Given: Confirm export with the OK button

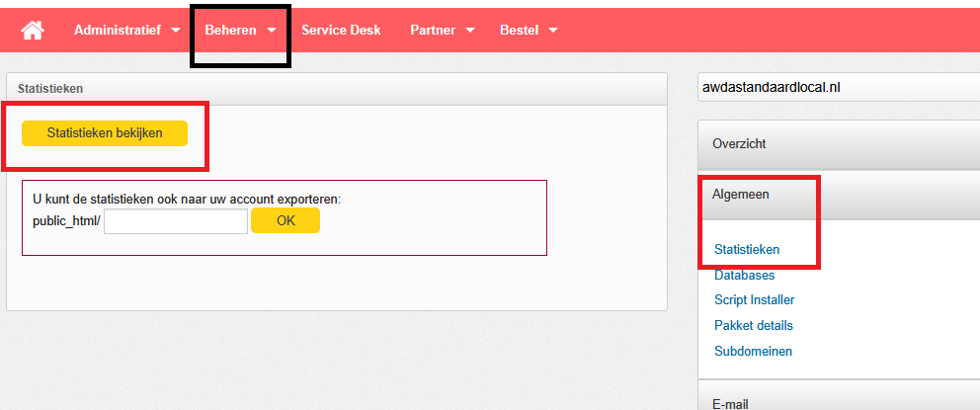Looking at the screenshot, I should pyautogui.click(x=286, y=220).
